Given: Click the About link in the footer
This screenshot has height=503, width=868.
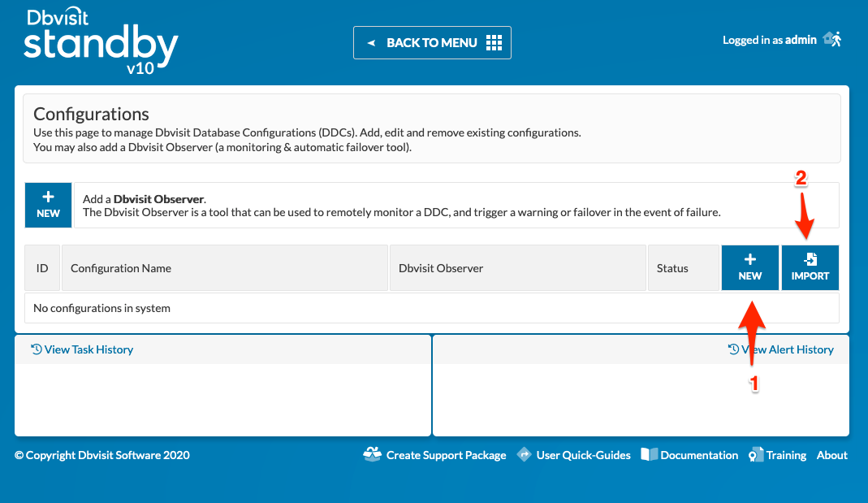Looking at the screenshot, I should [x=831, y=455].
